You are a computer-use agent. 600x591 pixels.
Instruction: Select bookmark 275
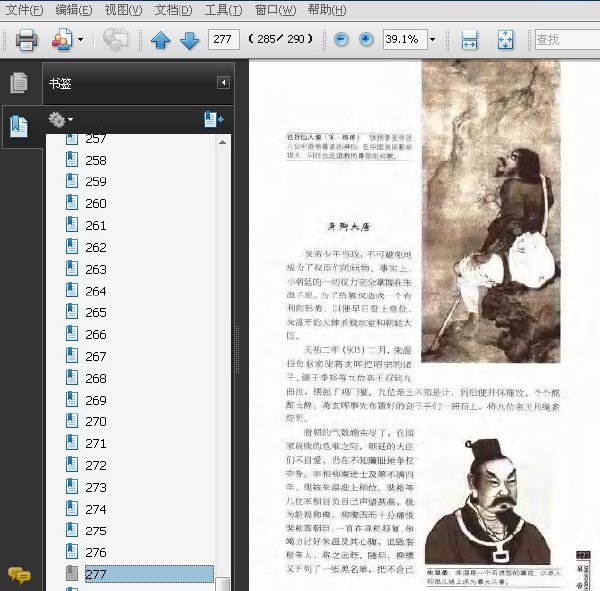pos(96,531)
